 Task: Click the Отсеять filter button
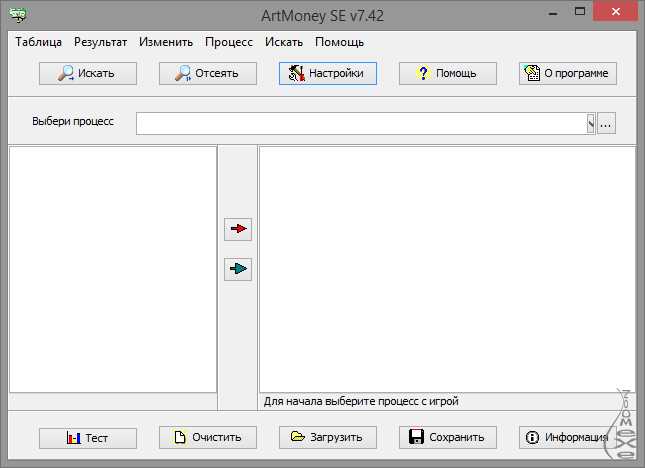208,73
